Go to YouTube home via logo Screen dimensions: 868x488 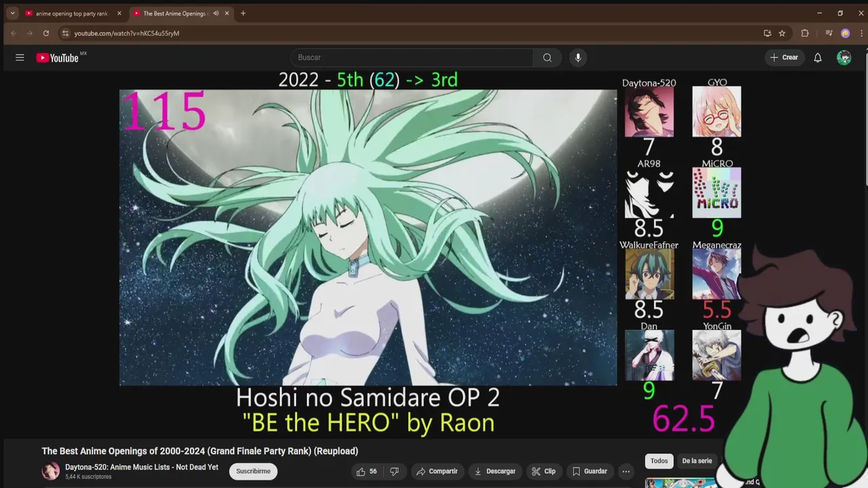pyautogui.click(x=58, y=58)
